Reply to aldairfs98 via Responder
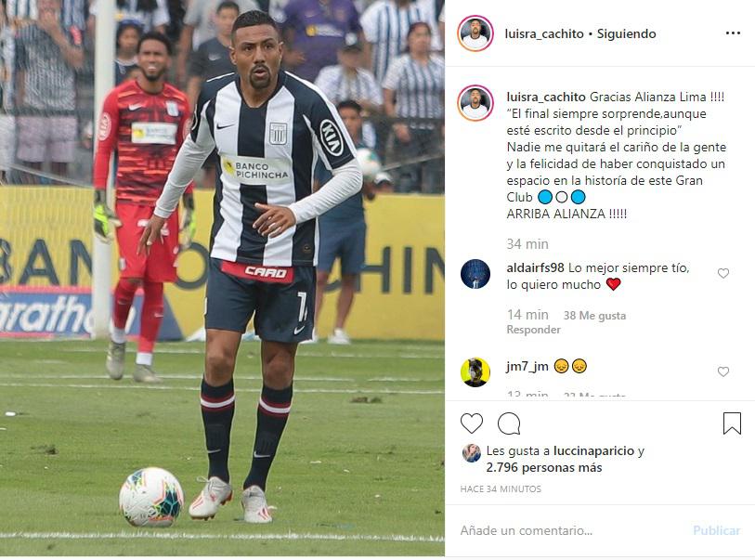Image resolution: width=755 pixels, height=560 pixels. pos(533,330)
